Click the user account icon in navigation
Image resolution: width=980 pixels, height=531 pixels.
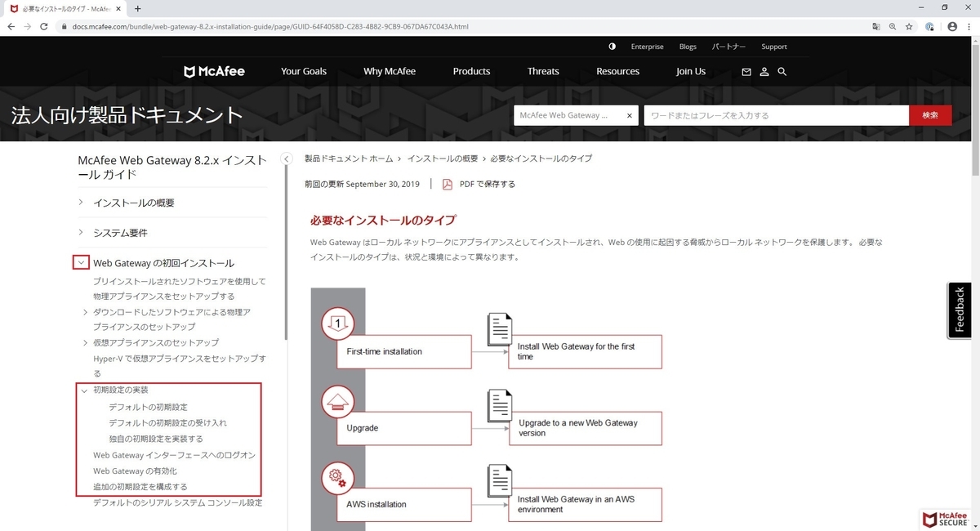764,72
